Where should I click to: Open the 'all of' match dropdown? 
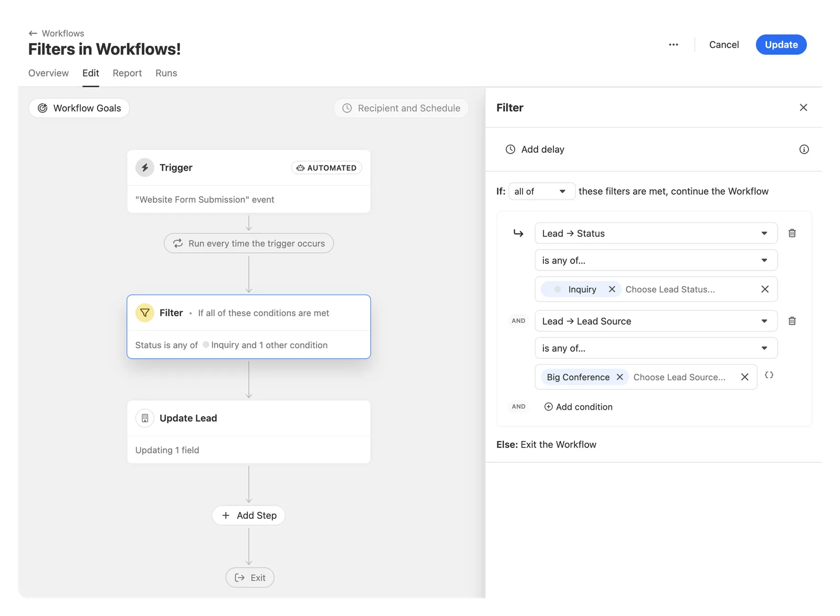click(542, 191)
